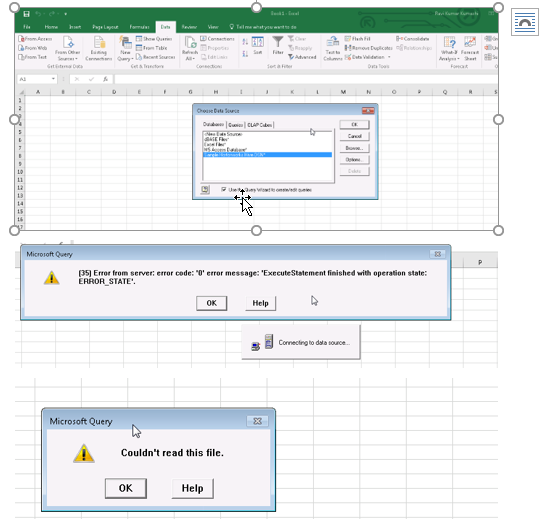This screenshot has width=559, height=519.
Task: Click the Sort Z to A icon
Action: [245, 54]
